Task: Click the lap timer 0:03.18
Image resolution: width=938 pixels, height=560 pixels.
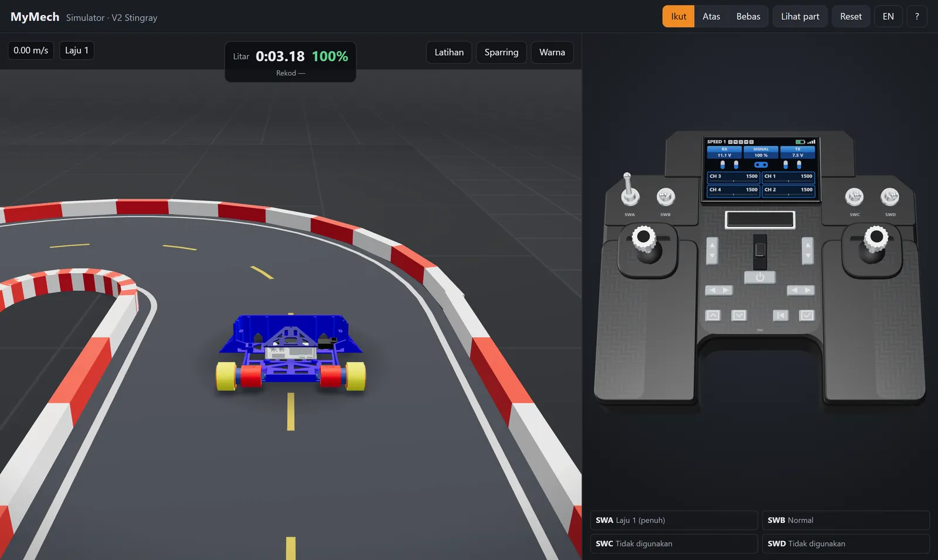Action: tap(280, 56)
